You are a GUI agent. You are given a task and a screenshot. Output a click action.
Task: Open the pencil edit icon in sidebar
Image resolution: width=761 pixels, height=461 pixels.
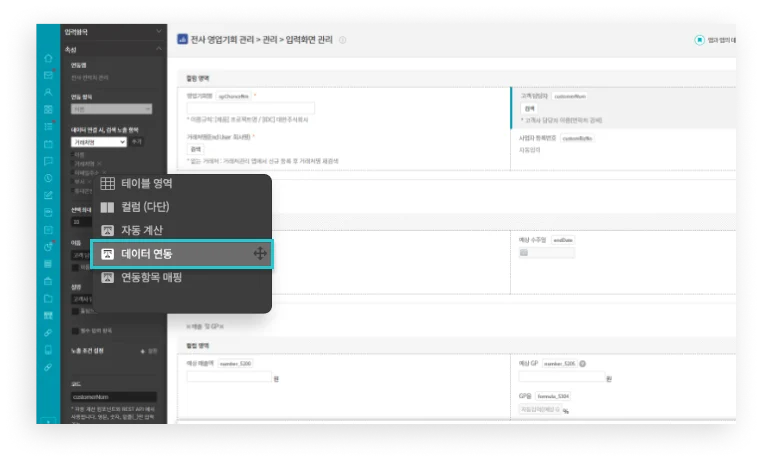[x=48, y=195]
